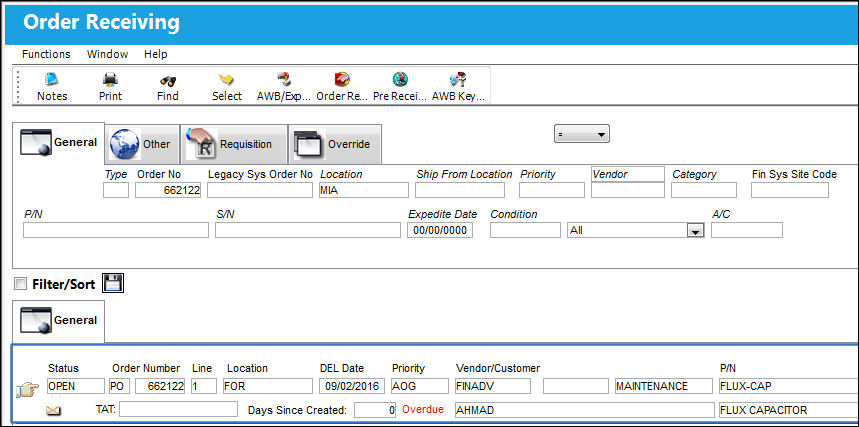This screenshot has width=859, height=427.
Task: Click the A/C input field
Action: (747, 230)
